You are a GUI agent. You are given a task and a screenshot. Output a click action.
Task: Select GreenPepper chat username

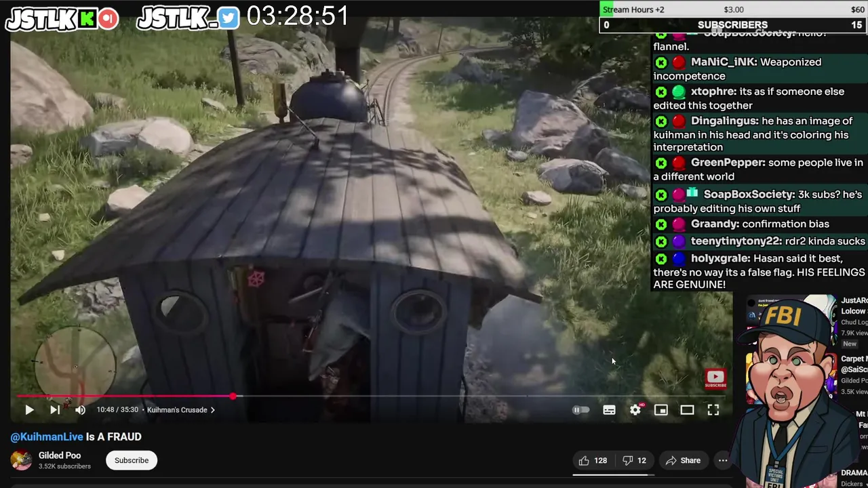pyautogui.click(x=726, y=163)
